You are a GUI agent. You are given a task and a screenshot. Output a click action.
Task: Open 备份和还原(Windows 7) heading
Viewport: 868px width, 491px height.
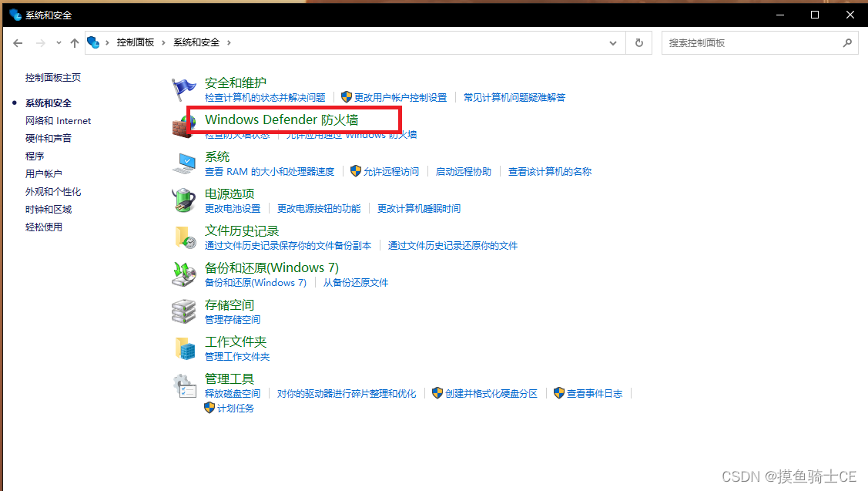point(272,267)
